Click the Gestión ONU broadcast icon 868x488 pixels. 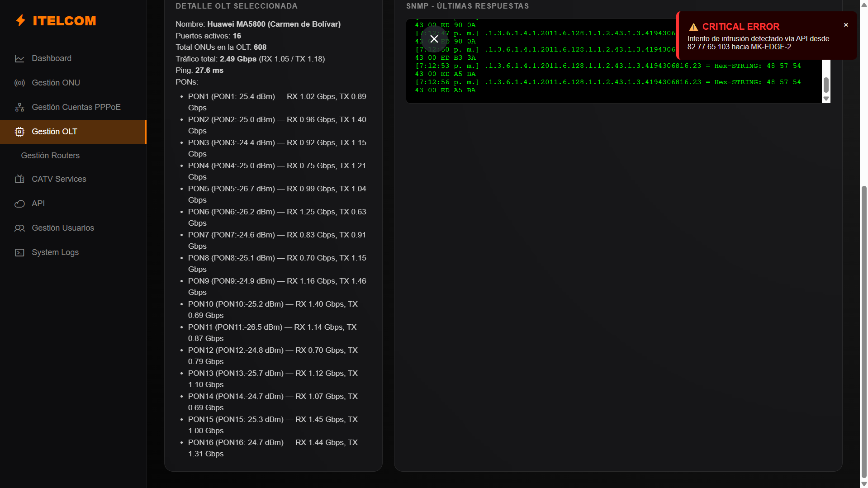(x=19, y=83)
